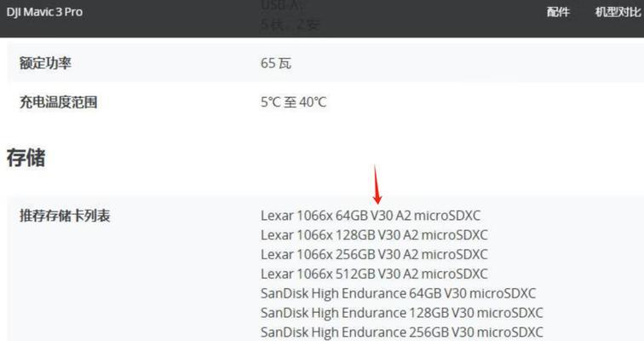Viewport: 644px width, 341px height.
Task: Click the 充电温度范围 row label
Action: 58,102
